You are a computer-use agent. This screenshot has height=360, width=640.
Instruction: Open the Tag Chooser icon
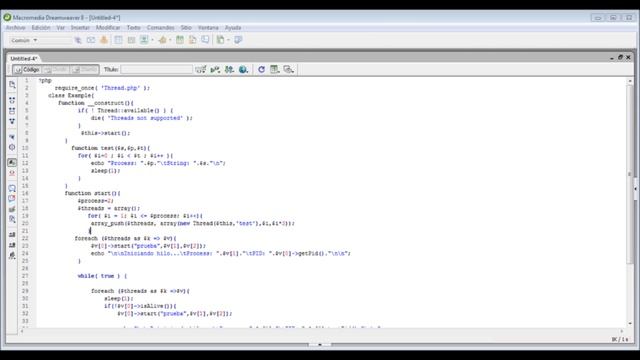point(238,40)
